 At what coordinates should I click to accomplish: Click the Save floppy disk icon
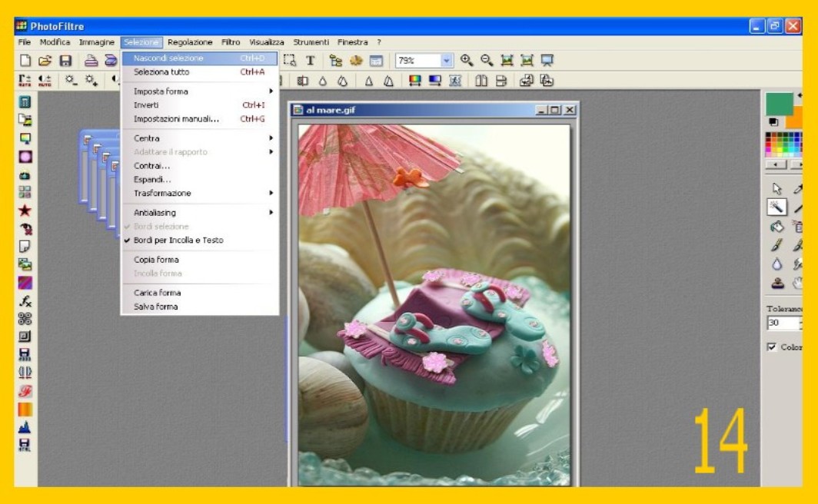pos(65,61)
